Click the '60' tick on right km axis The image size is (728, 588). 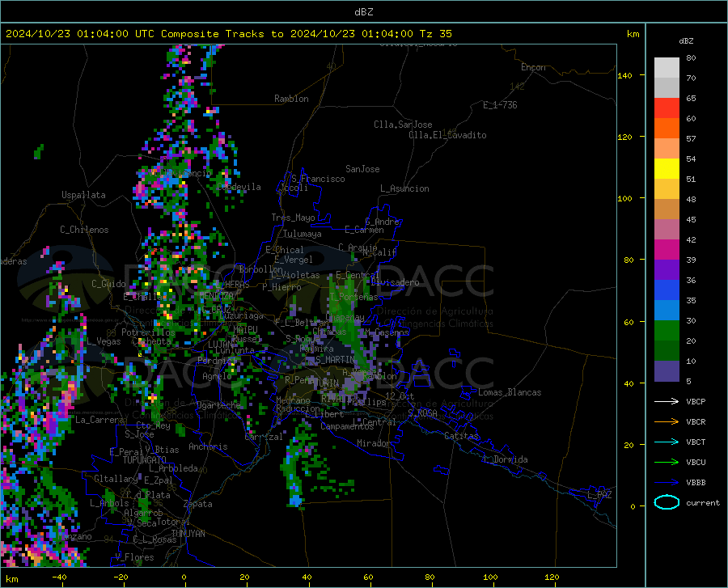point(629,322)
